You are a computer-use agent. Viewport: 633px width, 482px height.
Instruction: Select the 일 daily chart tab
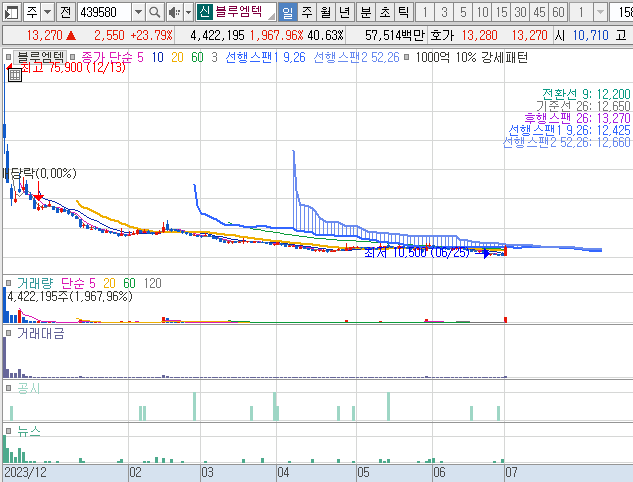[288, 13]
